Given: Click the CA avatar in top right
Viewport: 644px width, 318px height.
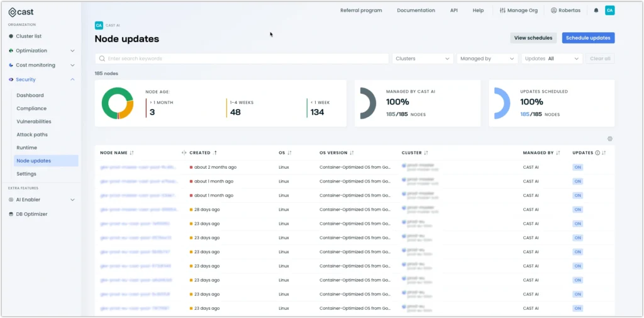Looking at the screenshot, I should coord(609,10).
